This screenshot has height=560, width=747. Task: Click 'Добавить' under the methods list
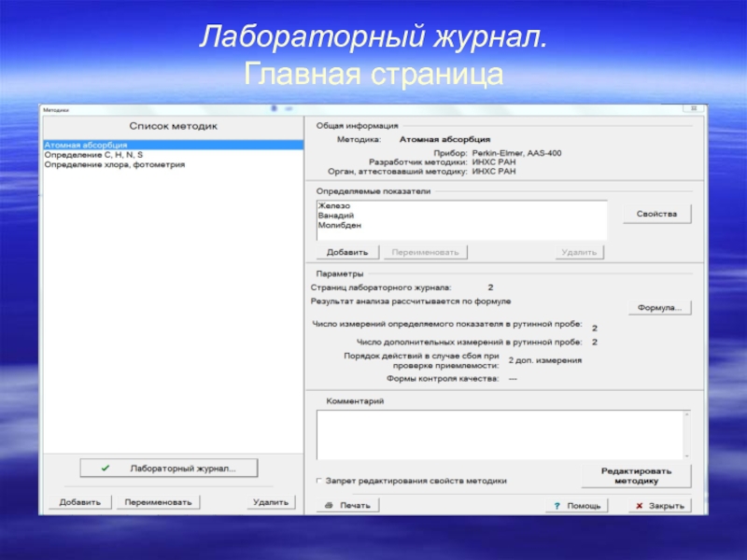(80, 502)
